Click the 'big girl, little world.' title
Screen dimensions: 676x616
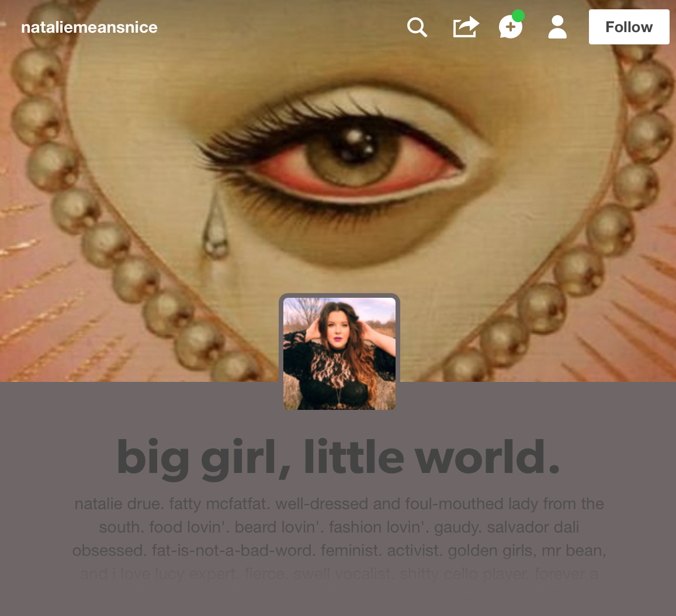tap(338, 457)
